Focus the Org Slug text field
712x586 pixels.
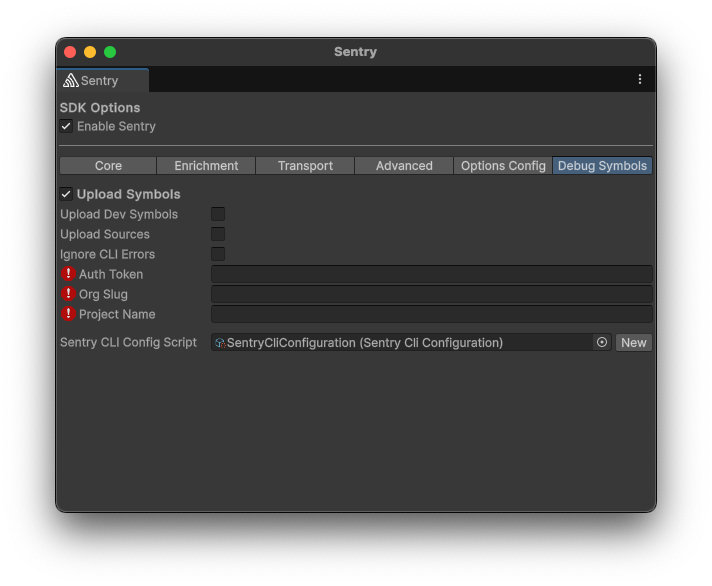pos(431,294)
